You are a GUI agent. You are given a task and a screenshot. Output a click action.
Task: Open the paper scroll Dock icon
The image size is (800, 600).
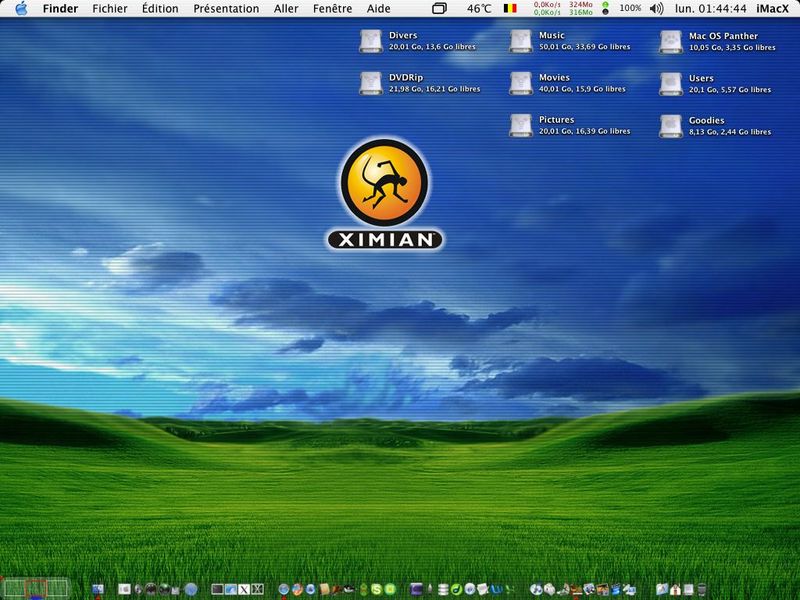point(324,589)
